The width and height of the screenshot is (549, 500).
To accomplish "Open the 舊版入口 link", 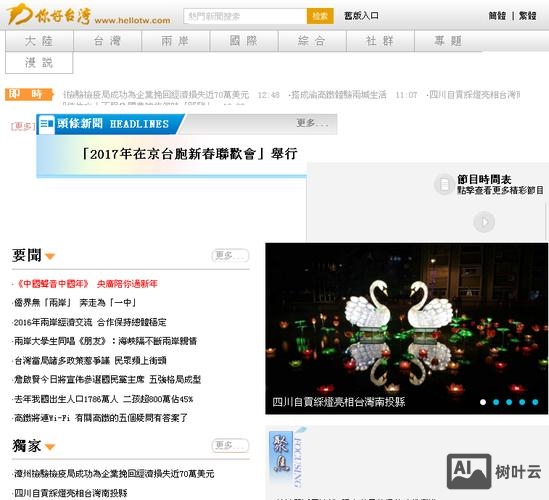I will 361,16.
